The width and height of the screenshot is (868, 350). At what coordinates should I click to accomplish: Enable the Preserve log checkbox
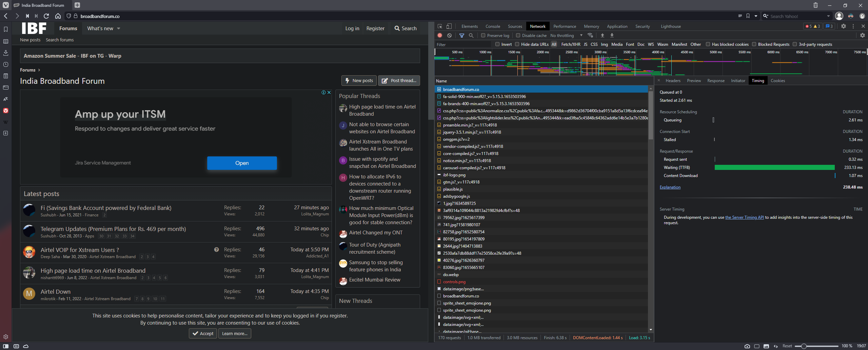click(x=483, y=35)
